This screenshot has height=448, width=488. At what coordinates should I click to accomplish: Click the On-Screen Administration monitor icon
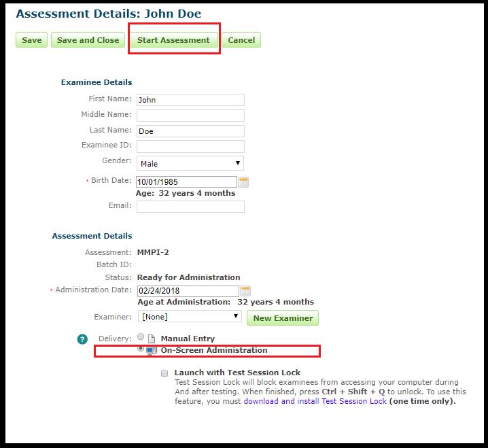pyautogui.click(x=152, y=350)
